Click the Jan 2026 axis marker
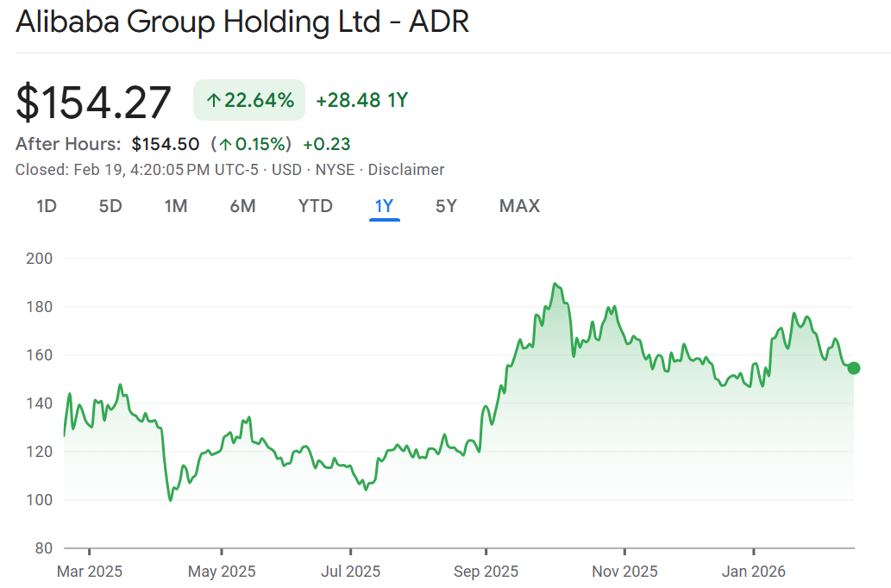The height and width of the screenshot is (588, 891). pos(754,571)
